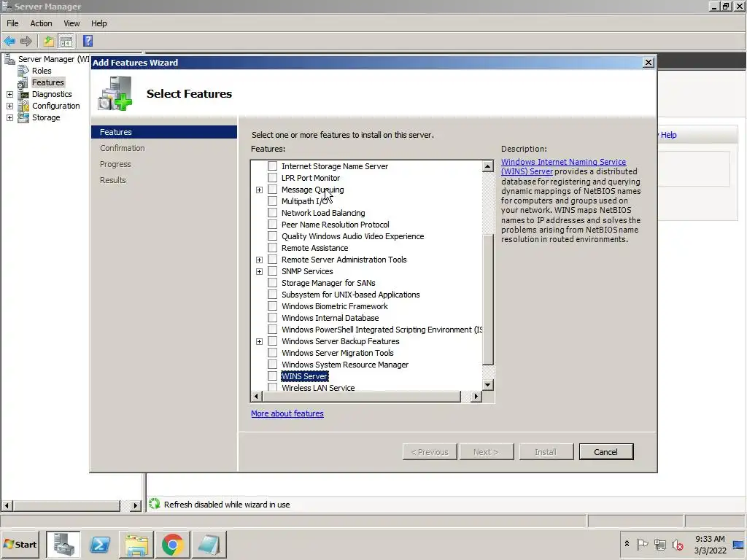
Task: Click the notepad-like taskbar icon
Action: [209, 545]
